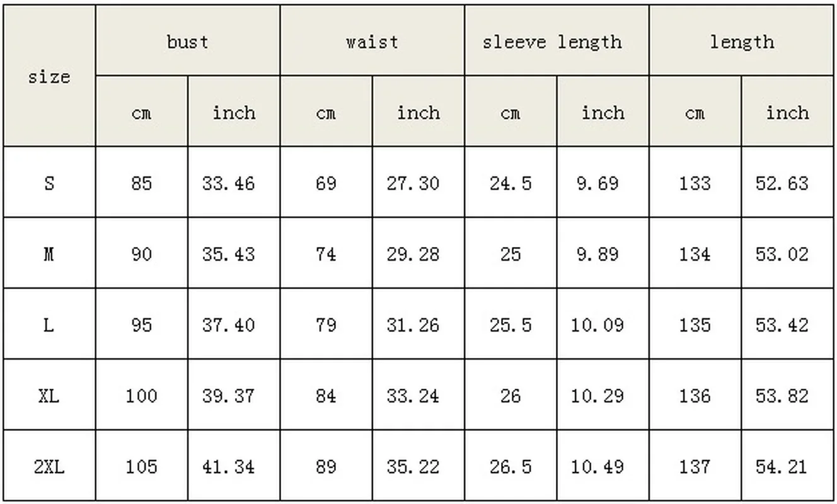The image size is (837, 504).
Task: Click the "cm" subheader under bust
Action: point(141,113)
